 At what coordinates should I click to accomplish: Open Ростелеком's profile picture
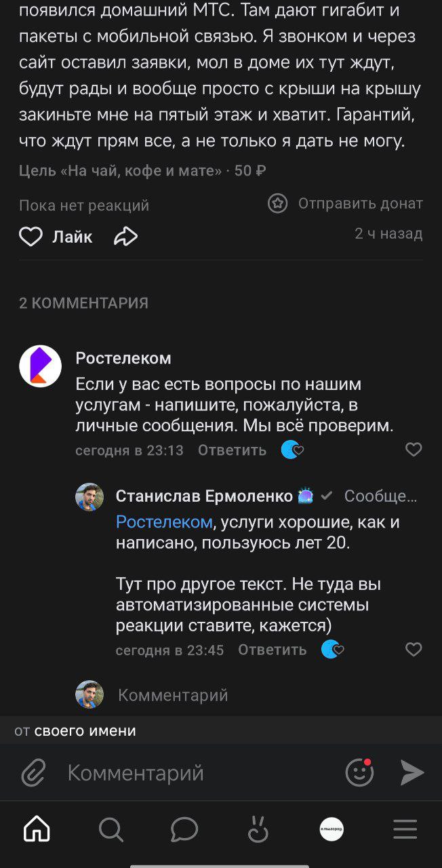(40, 365)
